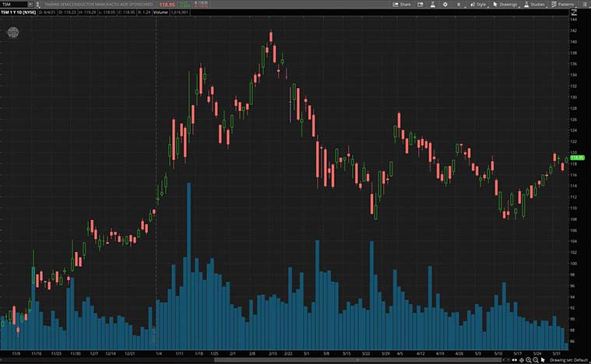The height and width of the screenshot is (364, 591).
Task: Click the 2/15 date label on time axis
Action: click(x=273, y=353)
